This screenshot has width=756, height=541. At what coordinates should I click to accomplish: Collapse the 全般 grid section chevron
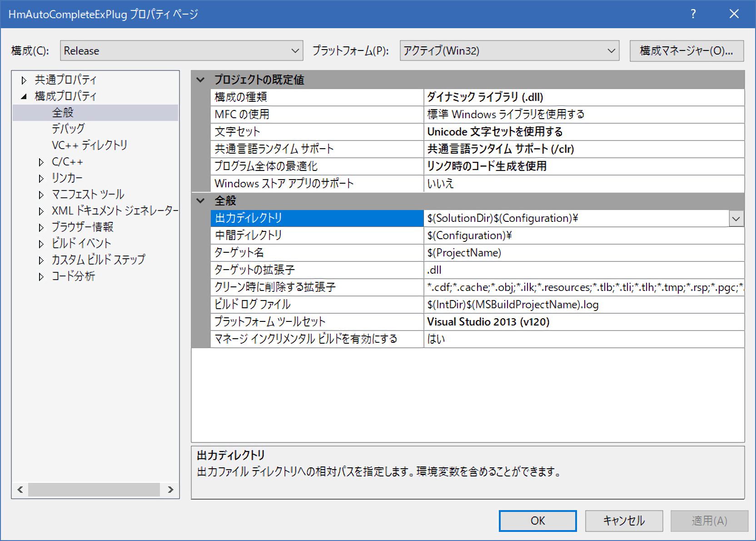[200, 200]
